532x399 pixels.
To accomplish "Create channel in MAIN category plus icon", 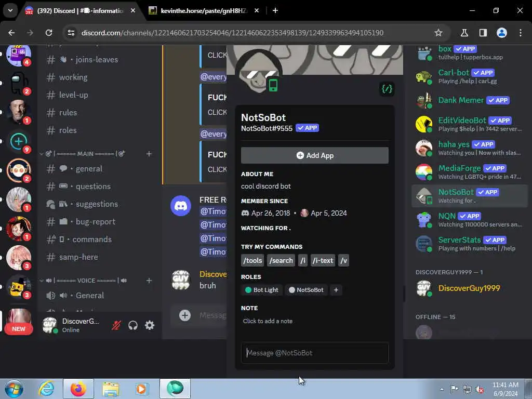I will point(149,154).
